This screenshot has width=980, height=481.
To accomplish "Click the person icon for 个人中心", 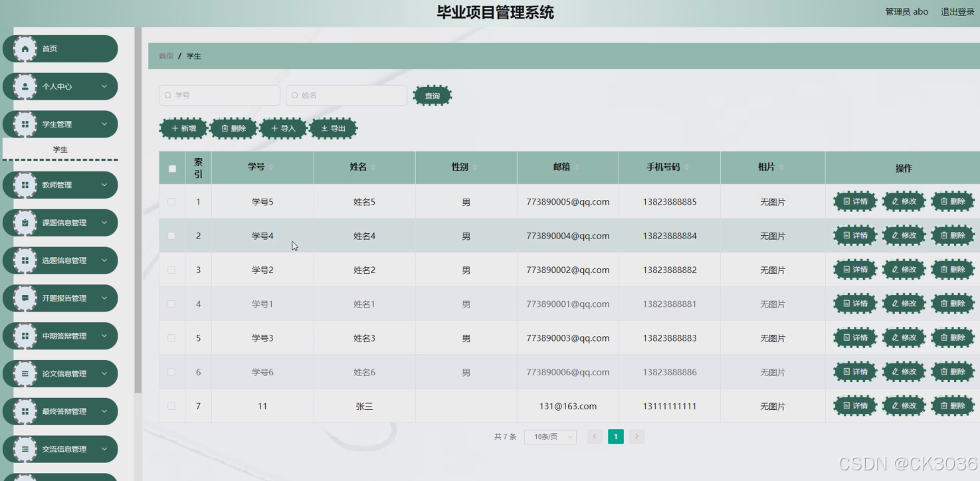I will [25, 86].
